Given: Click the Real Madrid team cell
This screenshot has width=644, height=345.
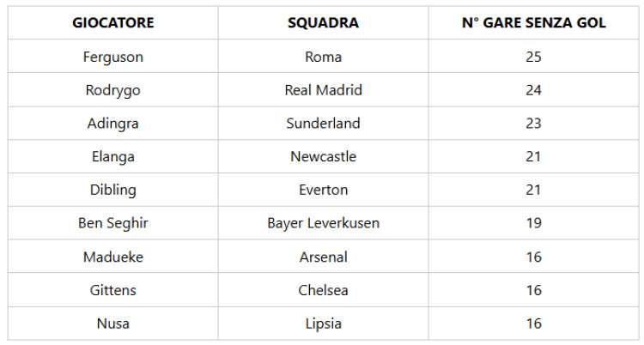Looking at the screenshot, I should point(323,90).
